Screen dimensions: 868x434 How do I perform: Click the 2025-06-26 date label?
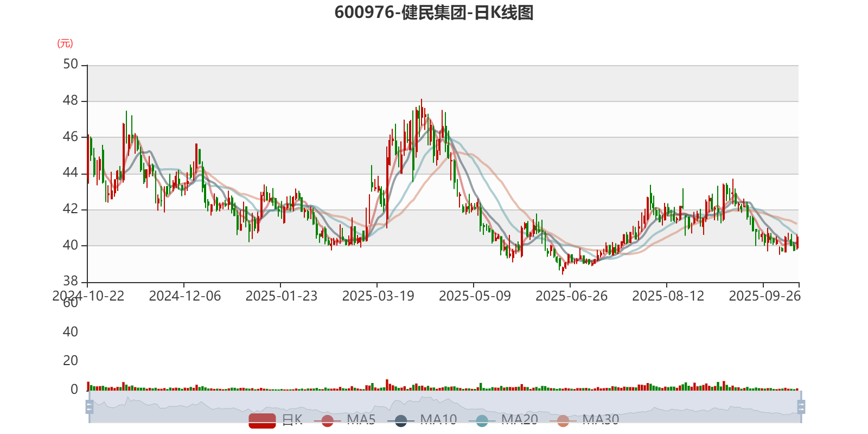click(x=571, y=296)
